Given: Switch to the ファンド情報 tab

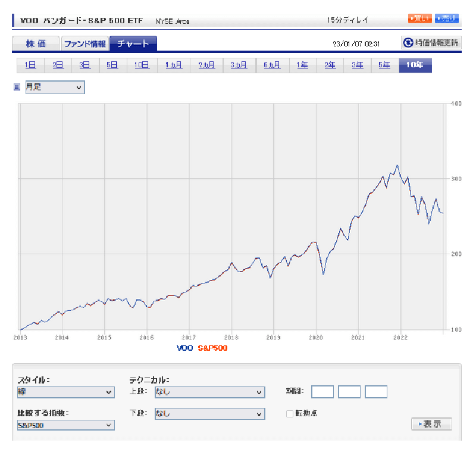Looking at the screenshot, I should [x=85, y=43].
